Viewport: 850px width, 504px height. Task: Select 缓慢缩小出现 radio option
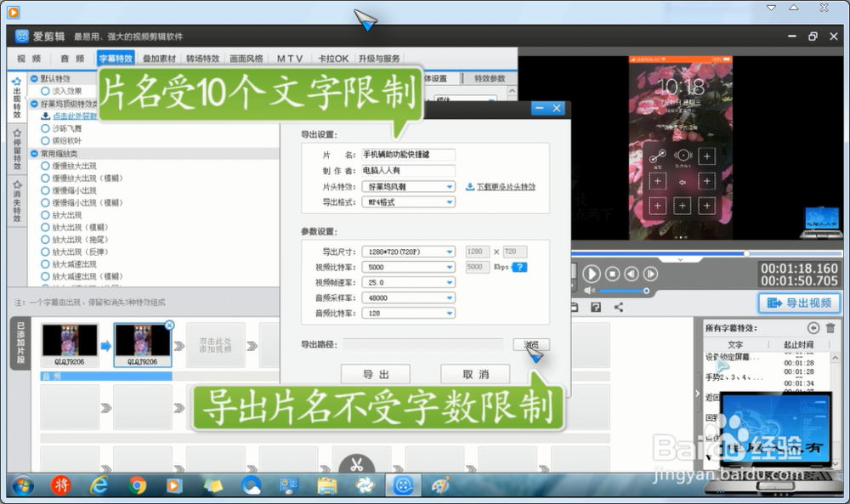(46, 190)
